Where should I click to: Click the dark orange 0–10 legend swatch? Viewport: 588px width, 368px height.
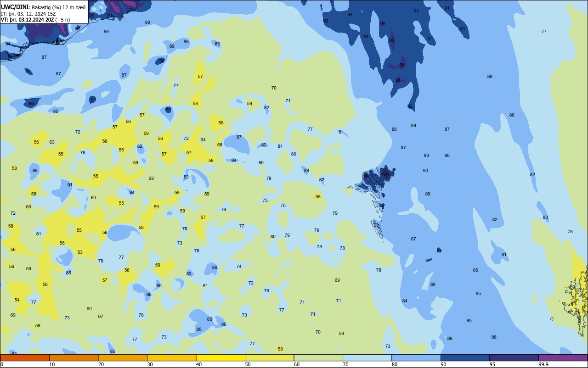(25, 357)
